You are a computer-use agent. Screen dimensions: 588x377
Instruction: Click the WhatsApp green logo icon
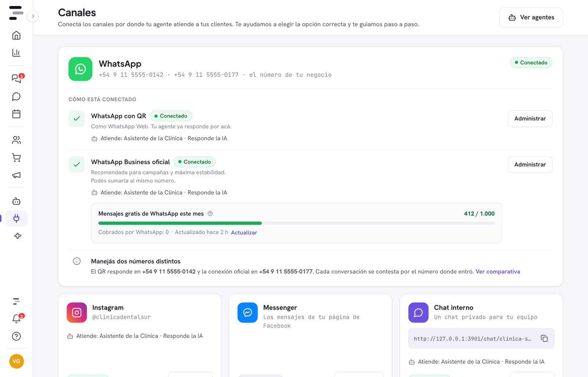point(80,69)
